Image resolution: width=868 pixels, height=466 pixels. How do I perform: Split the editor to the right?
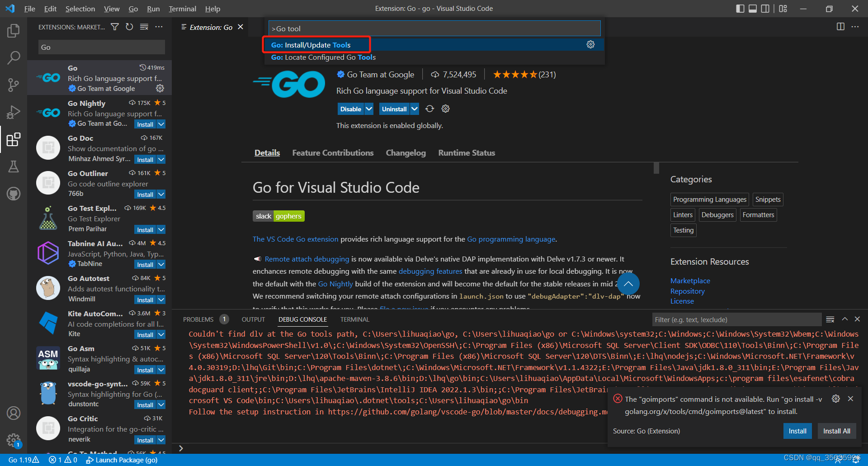pyautogui.click(x=840, y=27)
